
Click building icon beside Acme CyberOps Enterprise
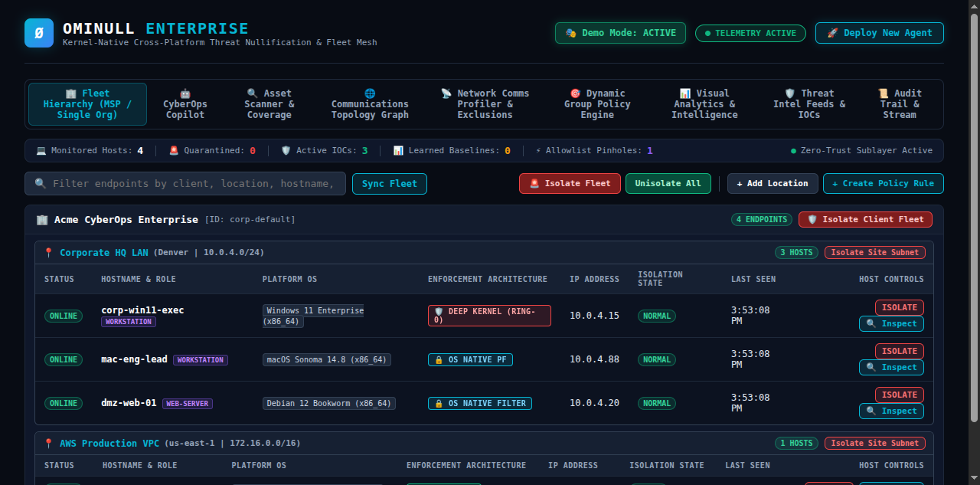[42, 220]
